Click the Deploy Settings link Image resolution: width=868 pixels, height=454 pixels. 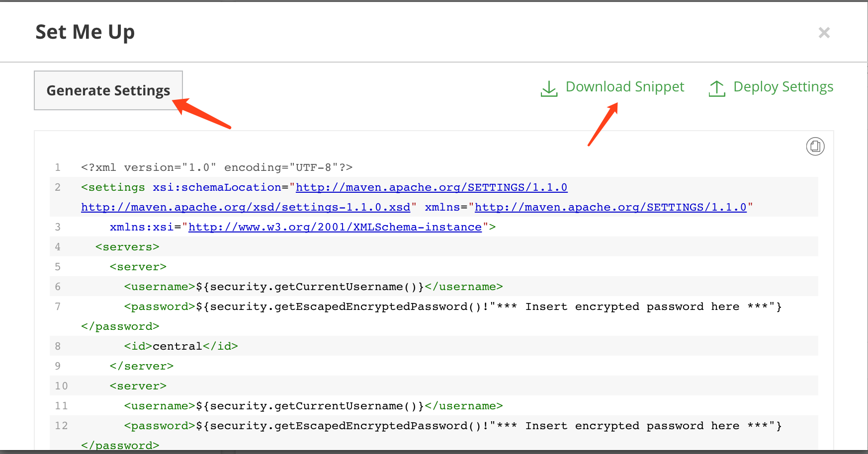coord(783,87)
